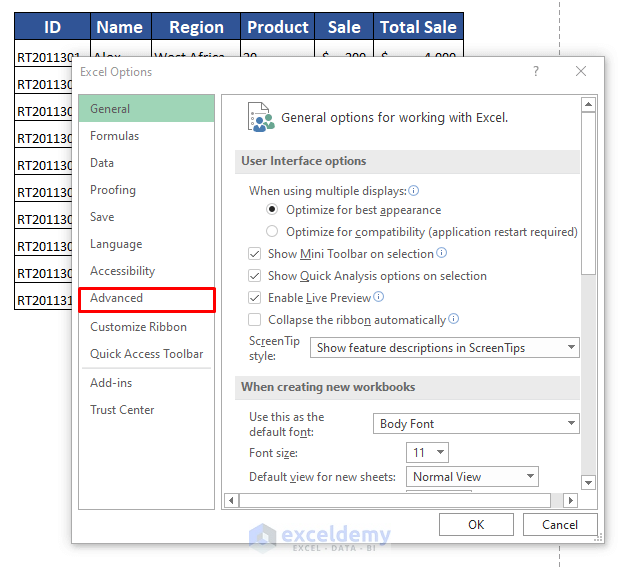Viewport: 640px width, 570px height.
Task: Select the General category
Action: [147, 109]
